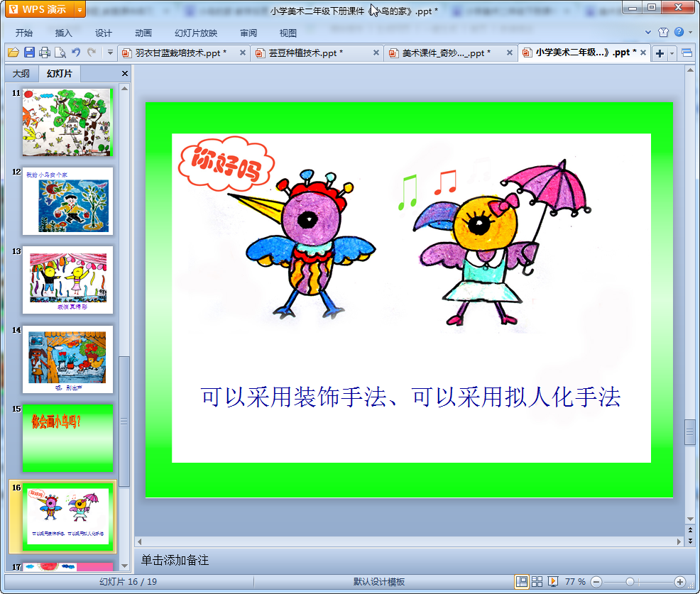Viewport: 700px width, 594px height.
Task: Zoom out with minus button
Action: 596,582
